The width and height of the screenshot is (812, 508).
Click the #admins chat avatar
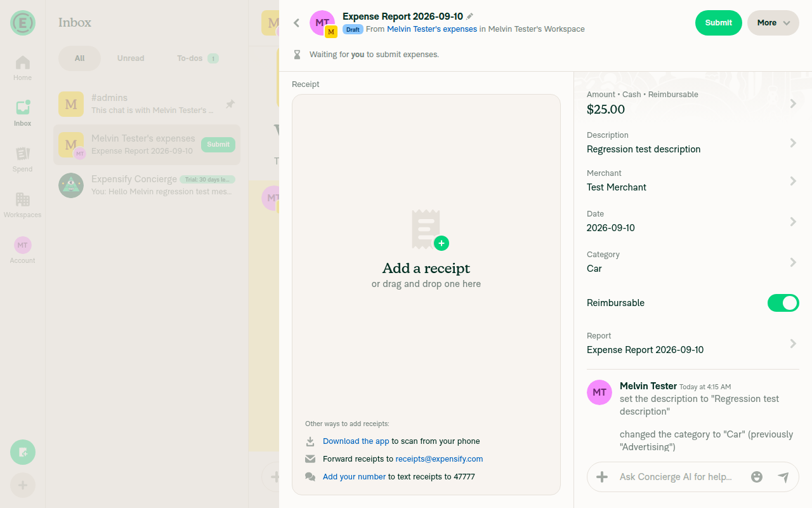coord(71,104)
